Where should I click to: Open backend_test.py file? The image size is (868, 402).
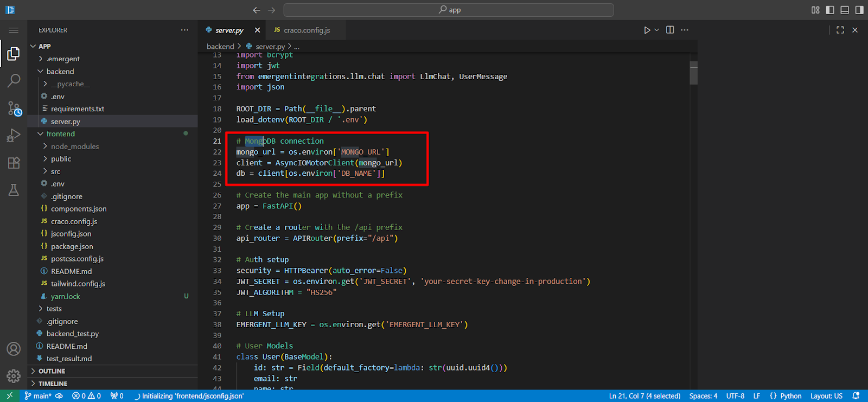coord(113,334)
